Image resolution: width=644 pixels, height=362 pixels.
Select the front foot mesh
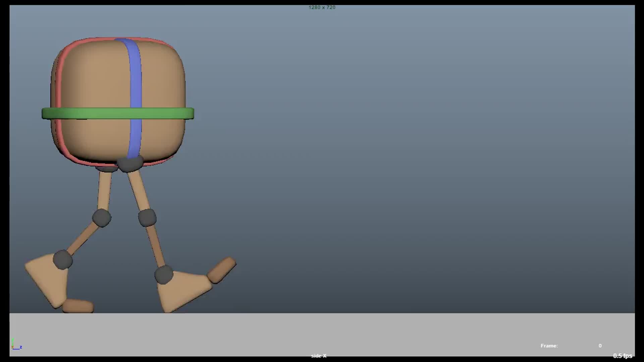(x=183, y=290)
